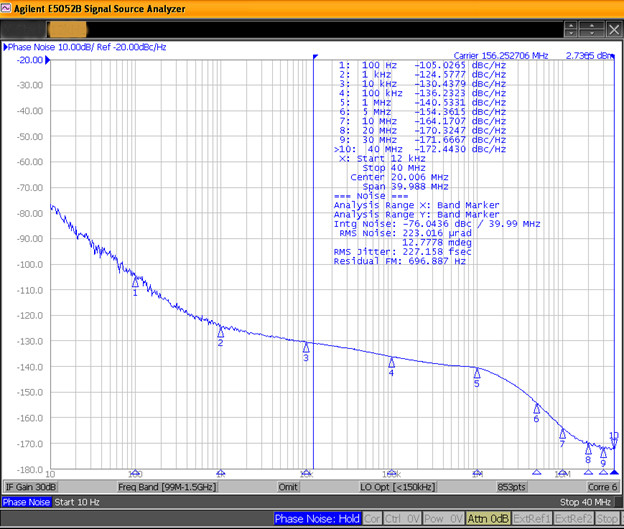
Task: Click the Pow 0V indicator
Action: point(443,519)
